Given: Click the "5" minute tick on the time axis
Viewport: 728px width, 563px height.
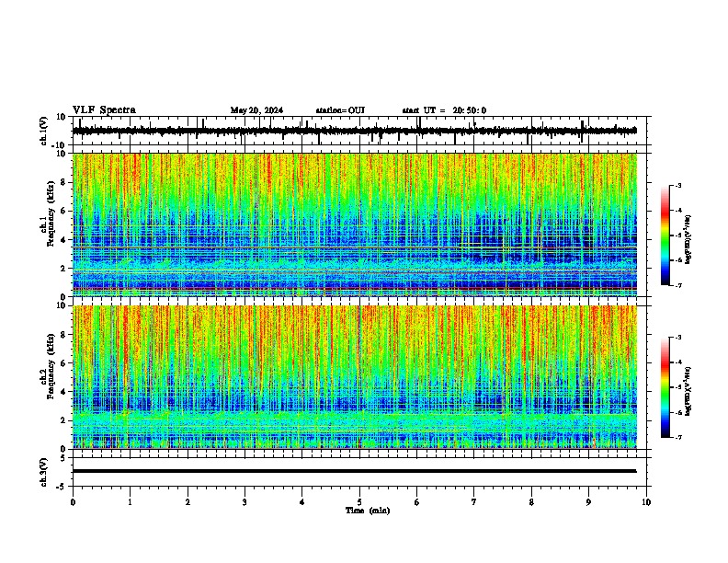Looking at the screenshot, I should 359,502.
